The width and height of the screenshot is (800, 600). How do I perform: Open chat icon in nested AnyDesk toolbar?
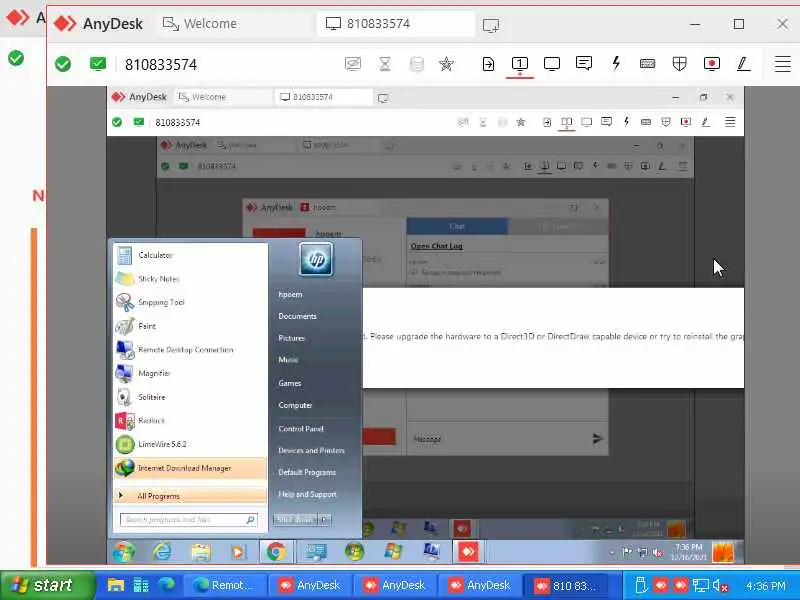(606, 122)
